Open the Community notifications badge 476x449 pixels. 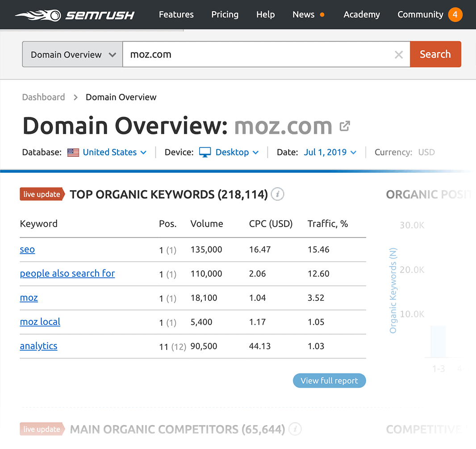455,15
